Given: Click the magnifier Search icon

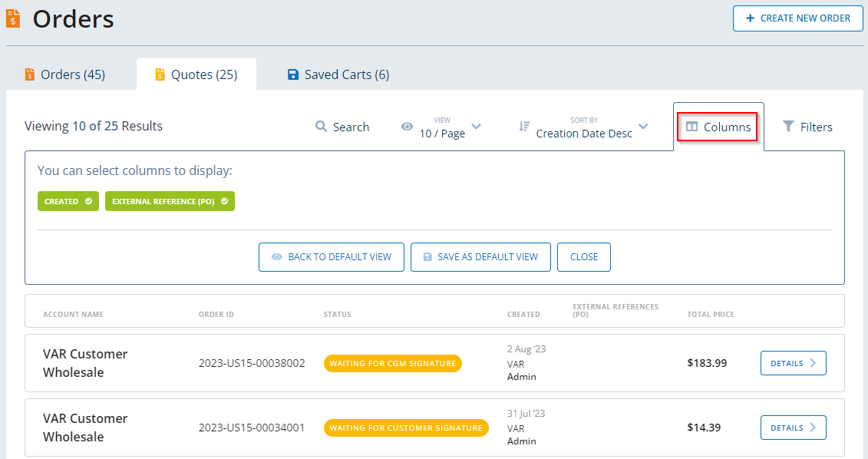Looking at the screenshot, I should [x=322, y=127].
